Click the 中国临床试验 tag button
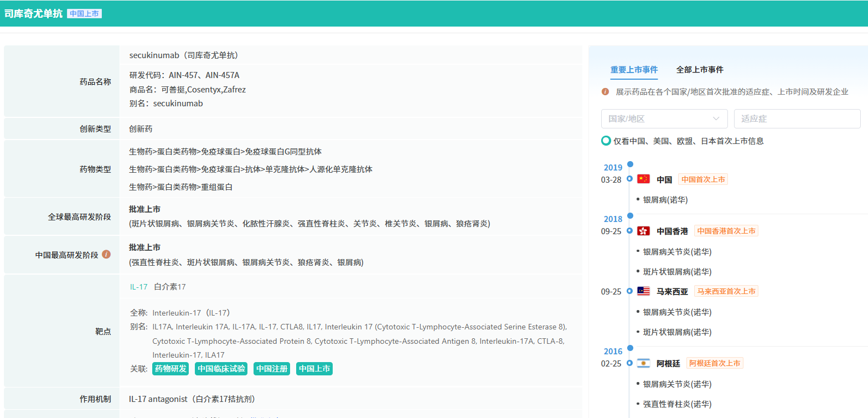Viewport: 868px width, 418px height. tap(221, 369)
